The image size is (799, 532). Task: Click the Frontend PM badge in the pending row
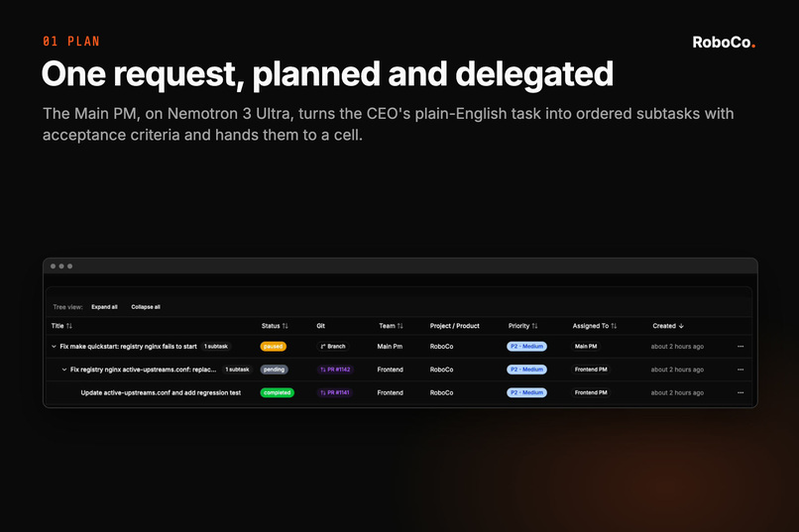591,370
